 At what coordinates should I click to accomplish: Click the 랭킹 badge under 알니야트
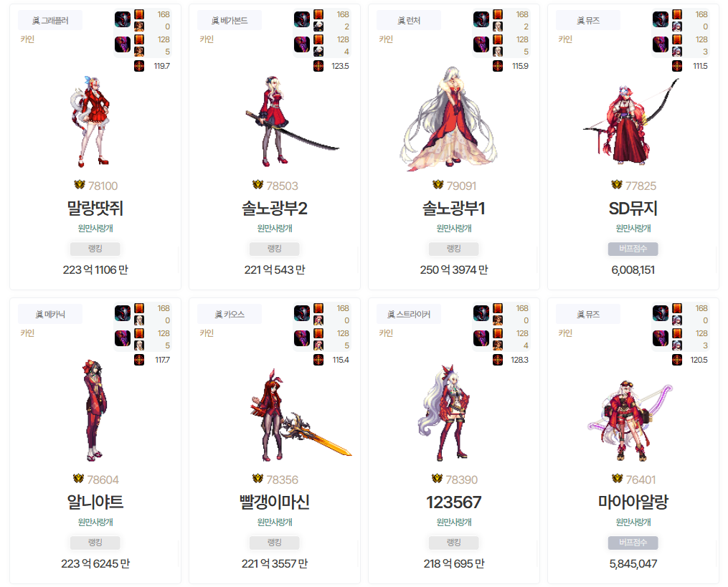click(95, 543)
